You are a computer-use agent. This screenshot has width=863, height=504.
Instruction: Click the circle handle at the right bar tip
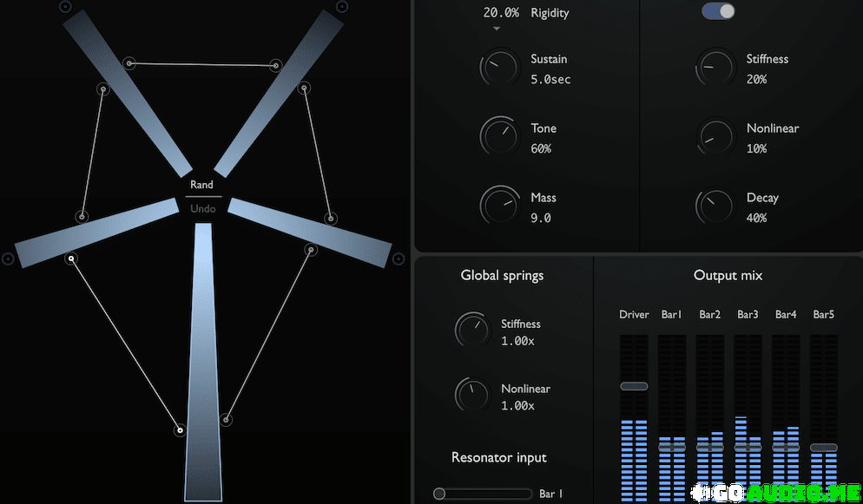[399, 258]
